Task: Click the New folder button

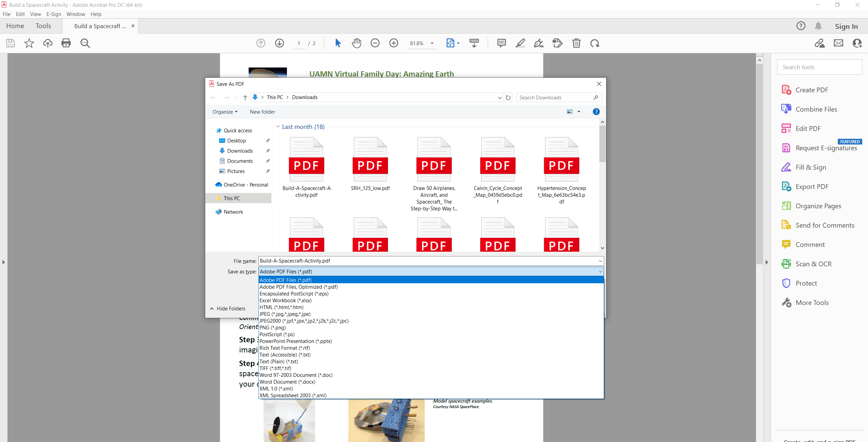Action: [x=263, y=112]
